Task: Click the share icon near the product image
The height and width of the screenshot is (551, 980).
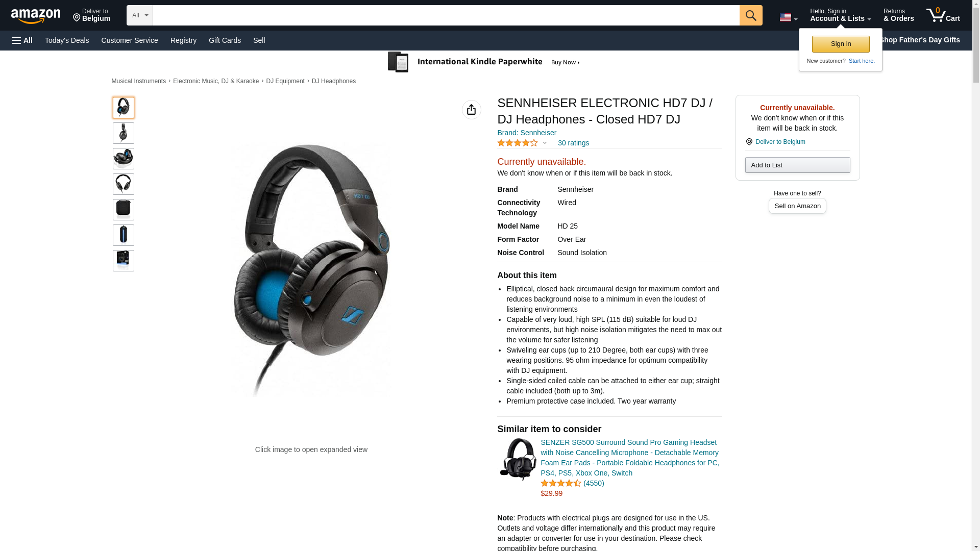Action: [471, 110]
